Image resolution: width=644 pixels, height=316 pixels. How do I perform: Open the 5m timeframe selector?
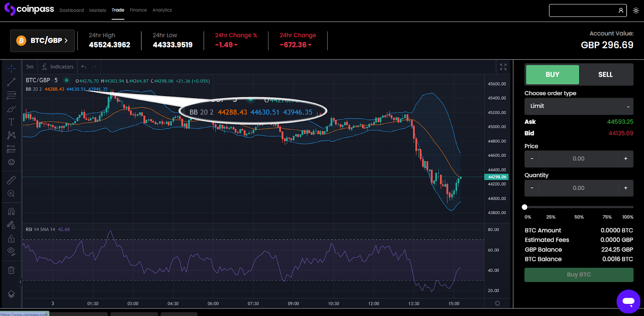click(30, 67)
